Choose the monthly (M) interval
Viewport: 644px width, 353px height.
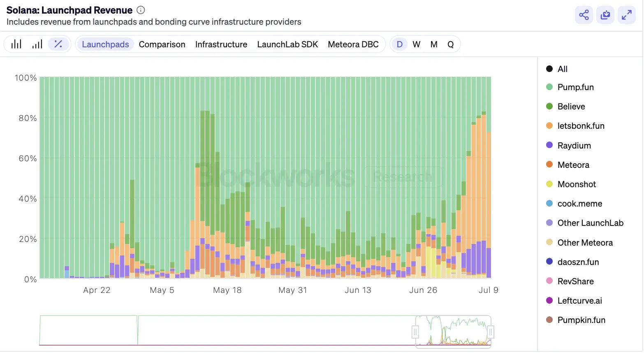pyautogui.click(x=433, y=44)
